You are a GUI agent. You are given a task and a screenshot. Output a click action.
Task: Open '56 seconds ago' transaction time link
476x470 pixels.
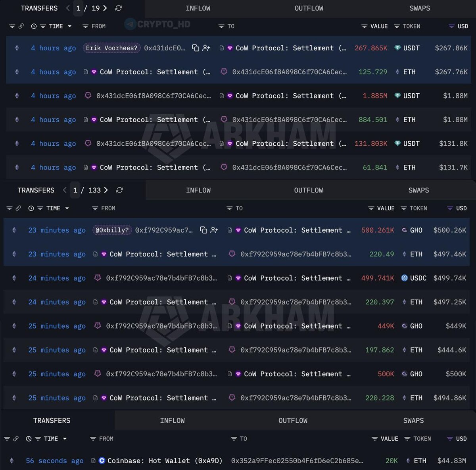55,461
